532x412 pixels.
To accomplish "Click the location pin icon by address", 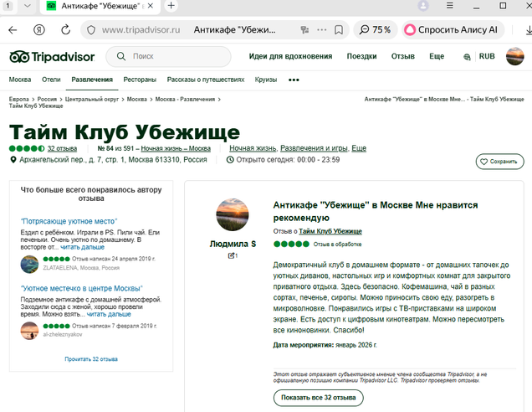I will tap(13, 160).
